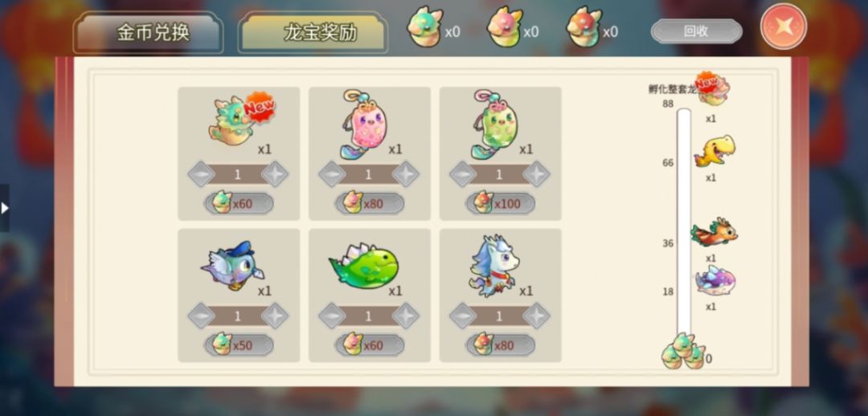Tap the orange fish-dragon milestone at 36
Screen dimensions: 868x416
pos(714,232)
